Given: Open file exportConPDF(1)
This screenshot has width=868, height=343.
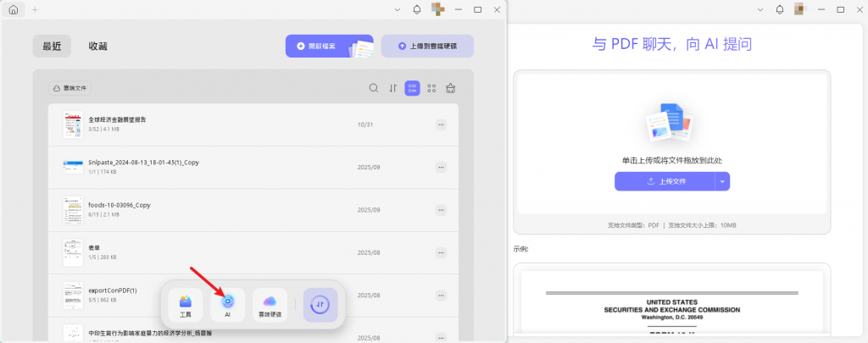Looking at the screenshot, I should tap(253, 295).
